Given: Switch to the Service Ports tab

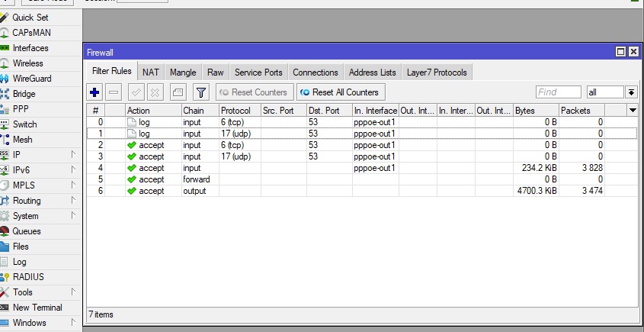Looking at the screenshot, I should click(x=258, y=73).
